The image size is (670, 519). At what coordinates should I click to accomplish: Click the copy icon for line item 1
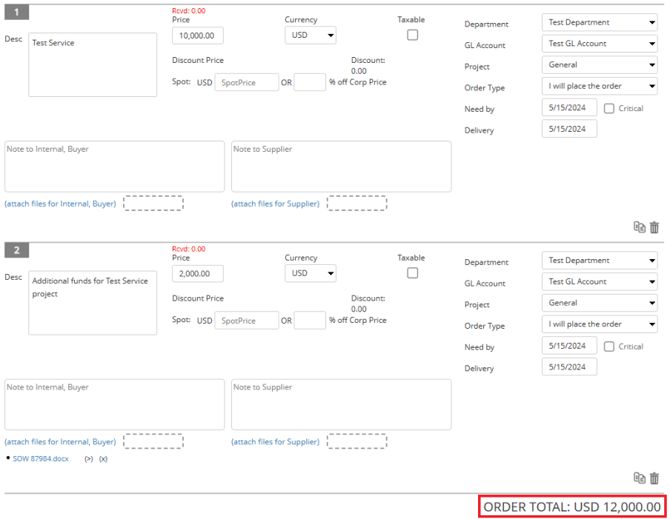click(x=639, y=227)
